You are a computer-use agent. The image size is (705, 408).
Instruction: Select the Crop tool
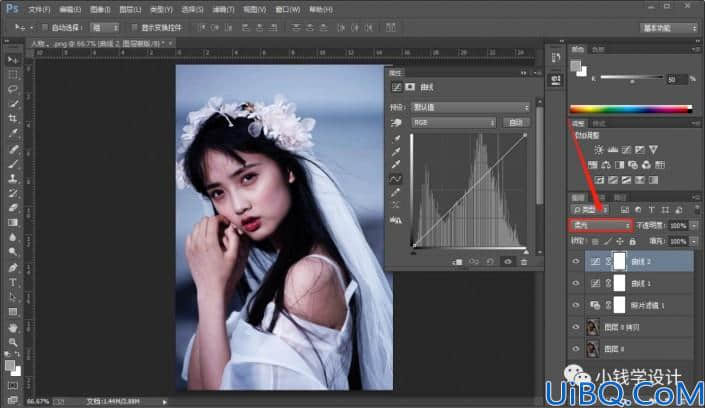[x=13, y=118]
